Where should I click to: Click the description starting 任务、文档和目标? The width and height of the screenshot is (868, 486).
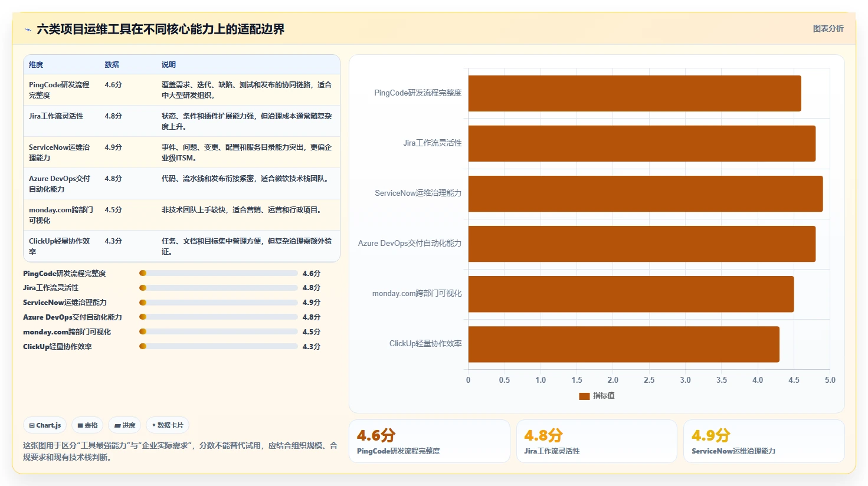point(247,246)
